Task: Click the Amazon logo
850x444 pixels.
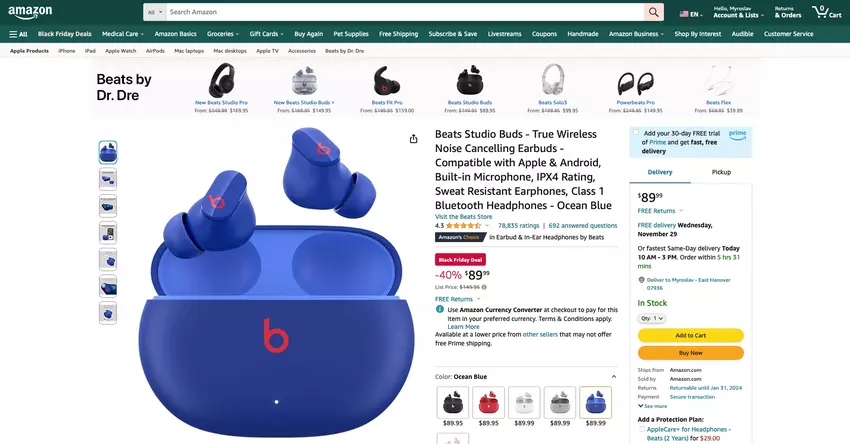Action: point(30,12)
